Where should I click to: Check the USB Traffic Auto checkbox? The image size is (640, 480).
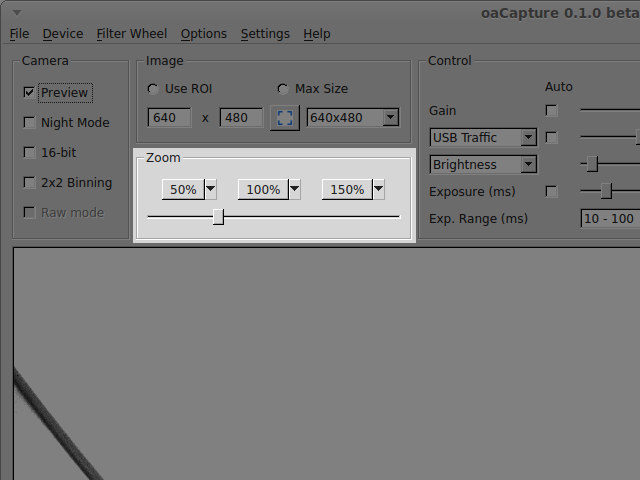click(x=551, y=138)
